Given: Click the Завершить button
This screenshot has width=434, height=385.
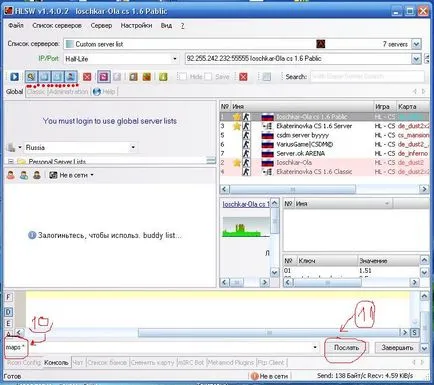Looking at the screenshot, I should click(397, 348).
